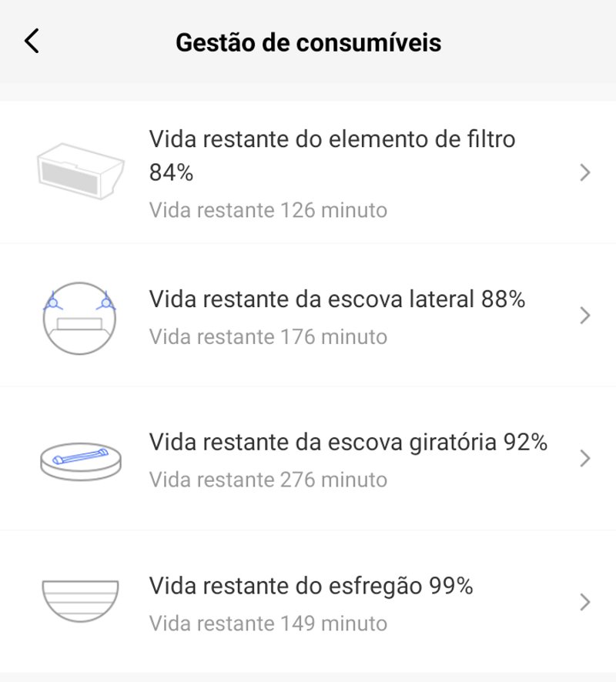Open 'Vida restante do esfregão' entry
This screenshot has height=682, width=616.
coord(285,586)
